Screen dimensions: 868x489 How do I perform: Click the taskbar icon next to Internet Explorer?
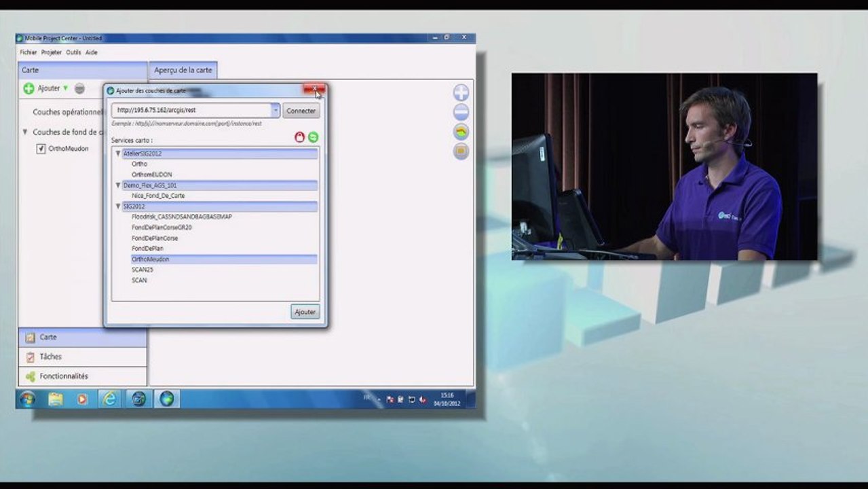[138, 399]
